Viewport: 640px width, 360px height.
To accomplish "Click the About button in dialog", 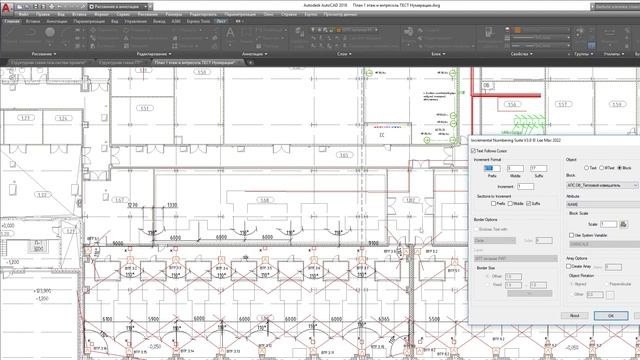I will coord(574,316).
